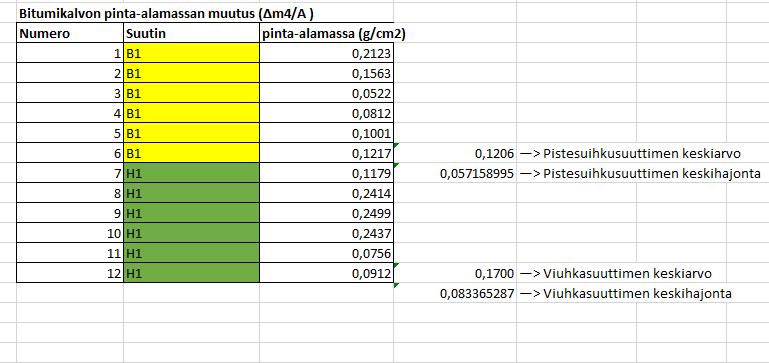Select the 'pinta-alamassa (g/cm2)' header cell
This screenshot has width=769, height=363.
pos(327,34)
